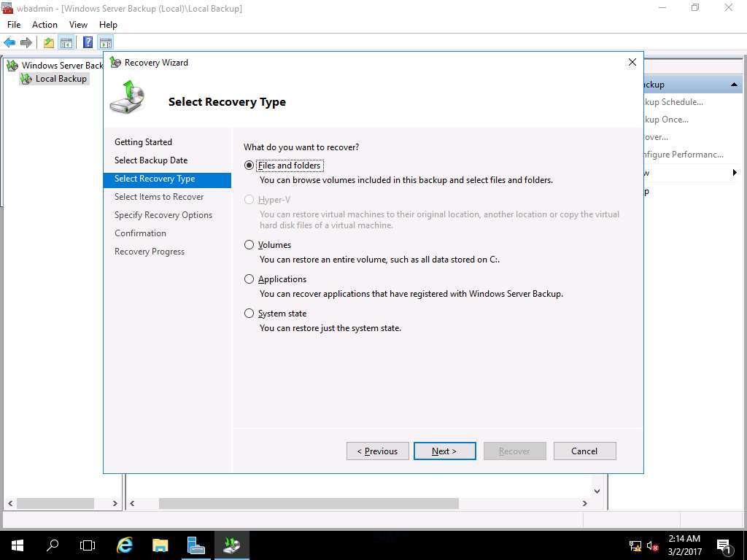Open the File menu
Screen dimensions: 747x560
[14, 25]
